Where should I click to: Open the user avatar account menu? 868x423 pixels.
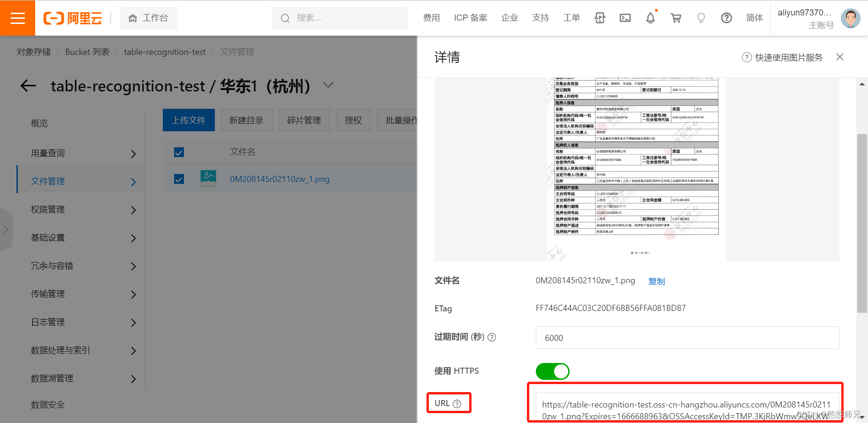pos(850,18)
